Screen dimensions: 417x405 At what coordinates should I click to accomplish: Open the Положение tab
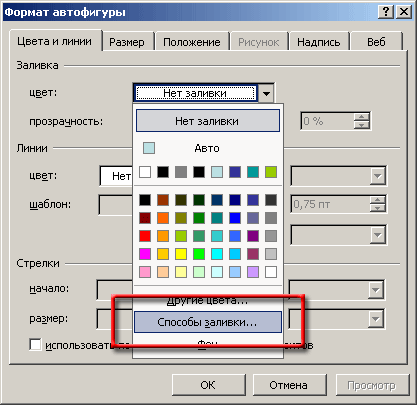(192, 42)
